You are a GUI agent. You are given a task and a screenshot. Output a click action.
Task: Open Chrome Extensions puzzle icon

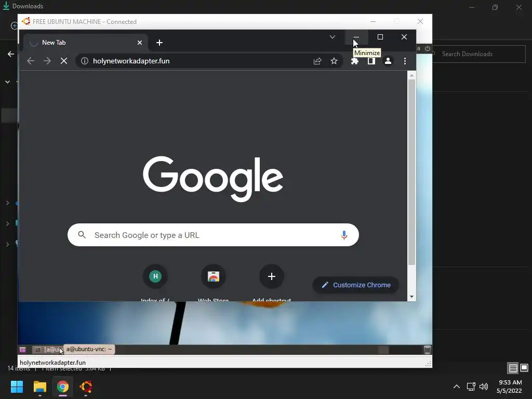pyautogui.click(x=354, y=61)
